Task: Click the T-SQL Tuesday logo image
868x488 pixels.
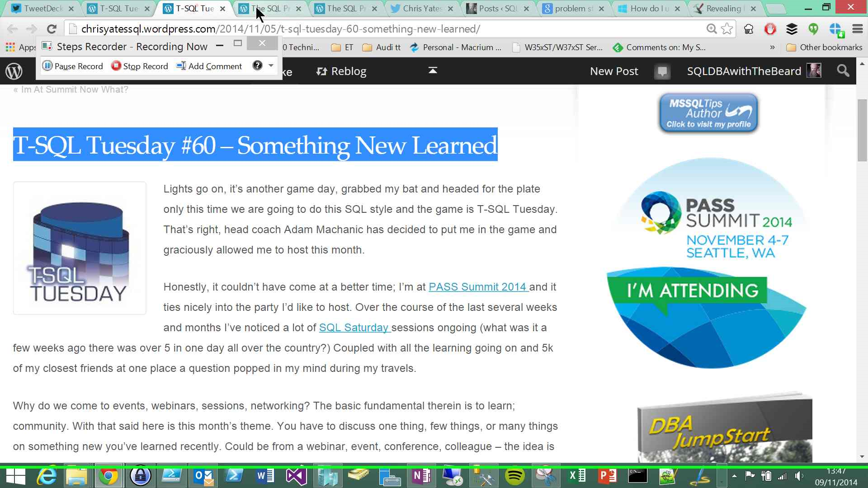Action: [x=80, y=248]
